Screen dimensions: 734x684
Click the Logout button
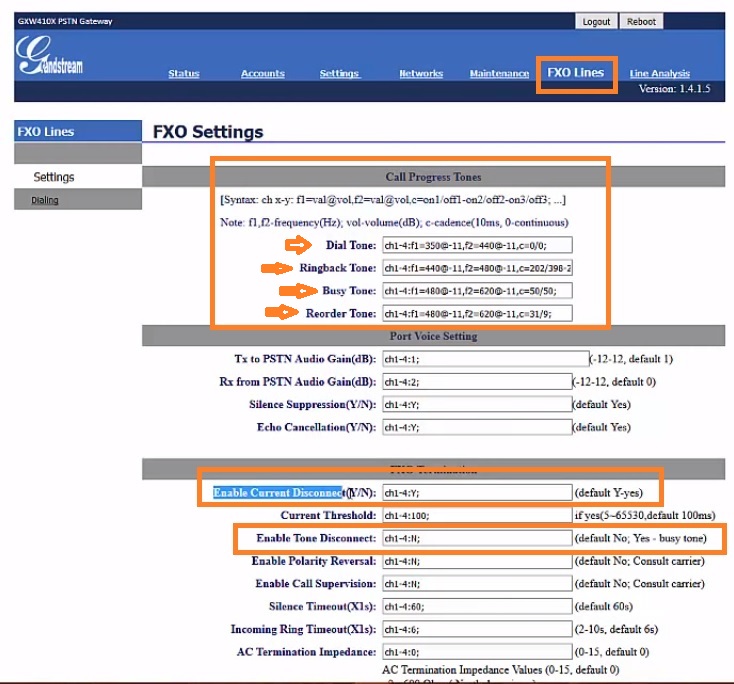(596, 21)
